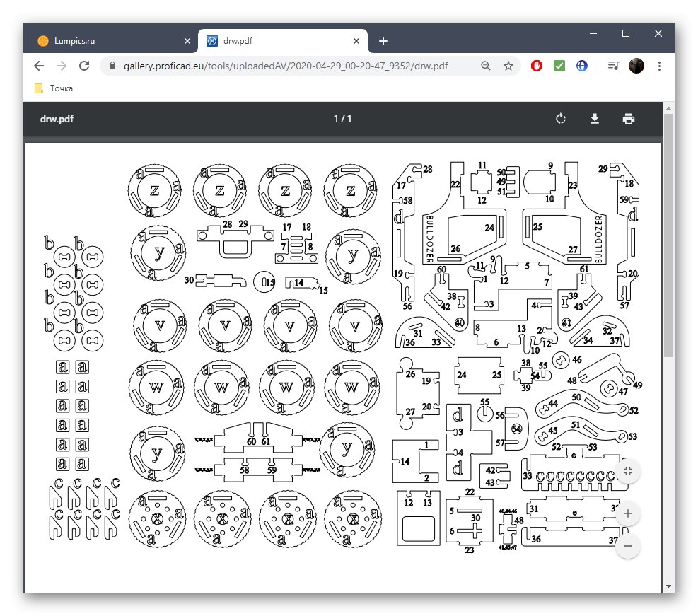Viewport: 698px width, 616px height.
Task: Activate the fit-to-page control
Action: [627, 471]
